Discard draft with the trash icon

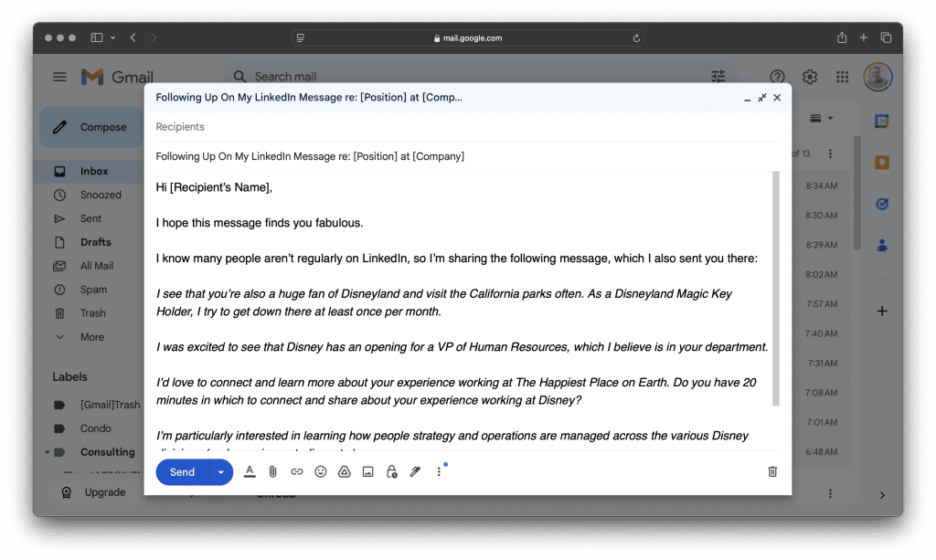coord(772,471)
